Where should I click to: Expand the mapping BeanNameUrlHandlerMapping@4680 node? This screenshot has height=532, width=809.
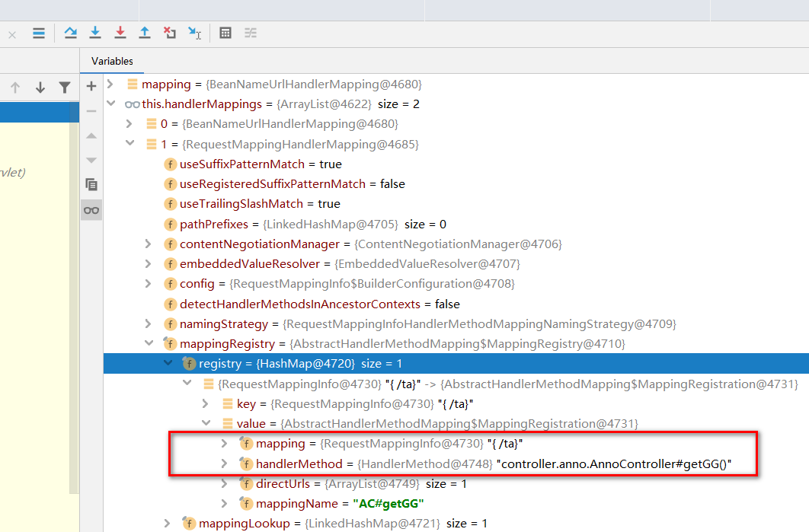coord(110,84)
